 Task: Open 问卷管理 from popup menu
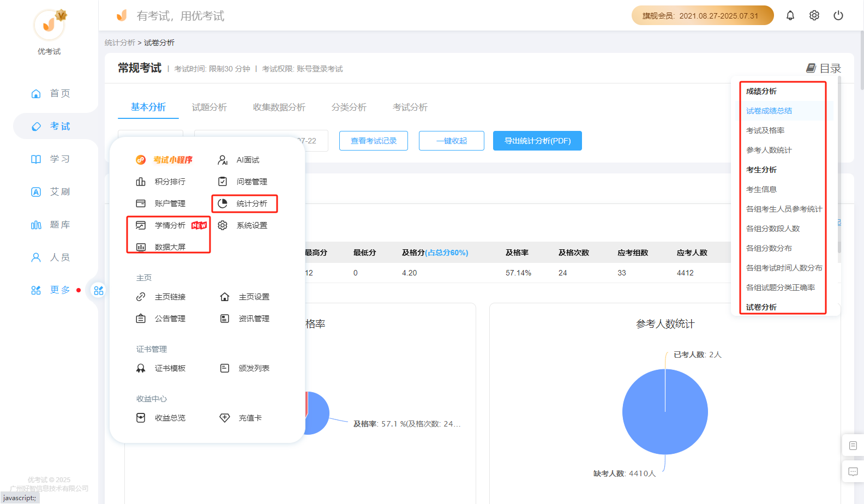tap(243, 182)
